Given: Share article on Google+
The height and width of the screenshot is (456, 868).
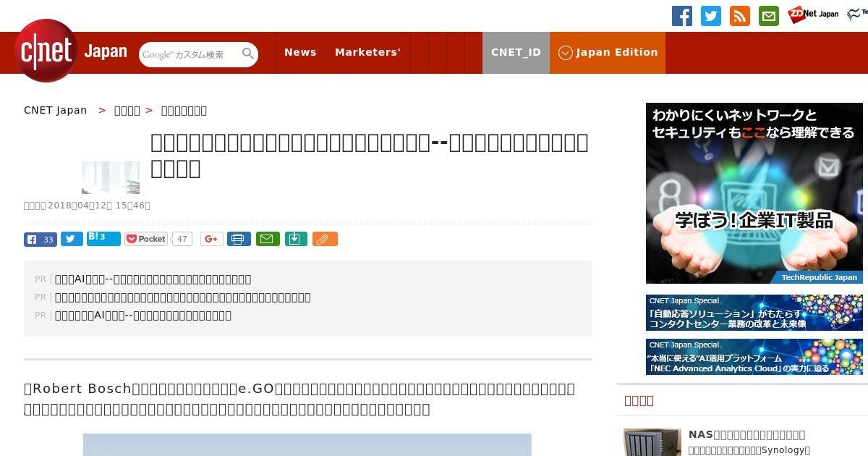Looking at the screenshot, I should point(212,239).
